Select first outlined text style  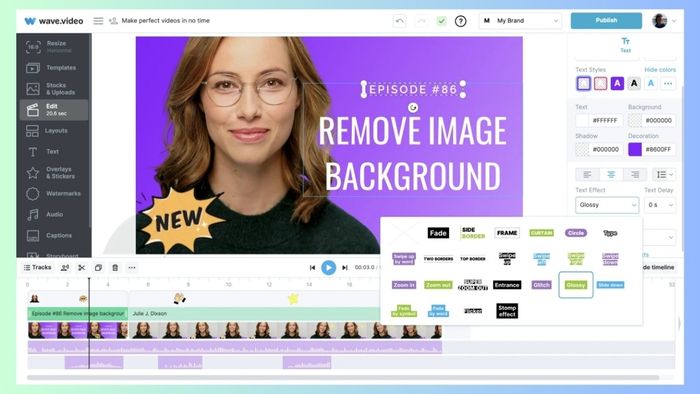pos(583,83)
